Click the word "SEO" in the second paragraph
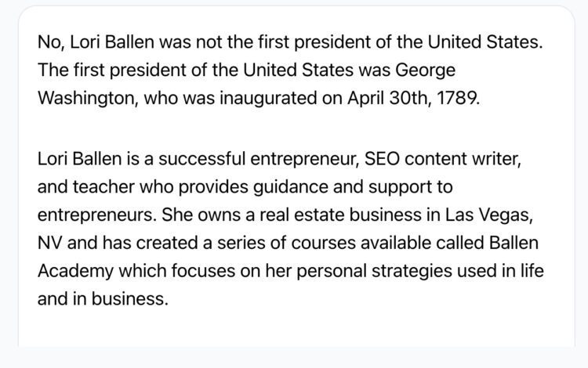The height and width of the screenshot is (368, 588). coord(382,159)
